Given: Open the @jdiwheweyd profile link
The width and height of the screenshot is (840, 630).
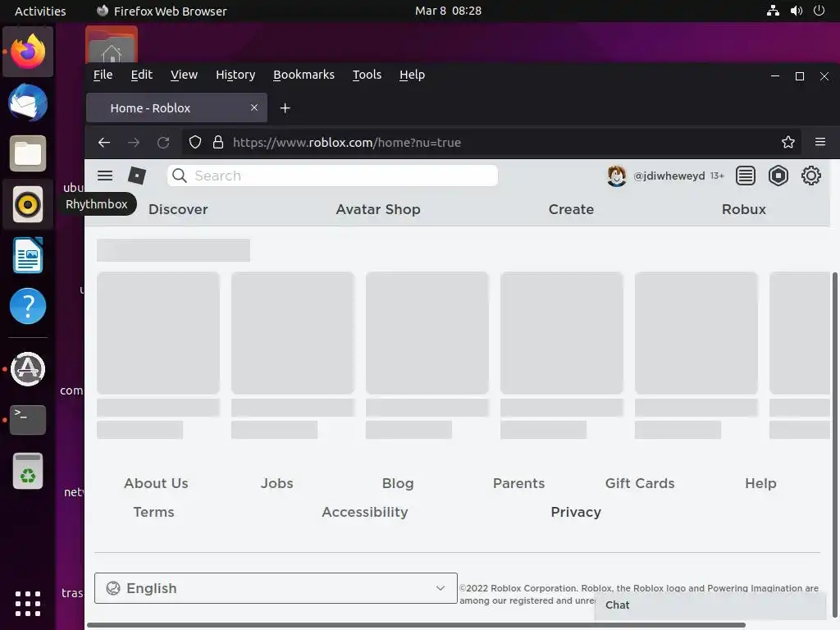Looking at the screenshot, I should pos(669,176).
